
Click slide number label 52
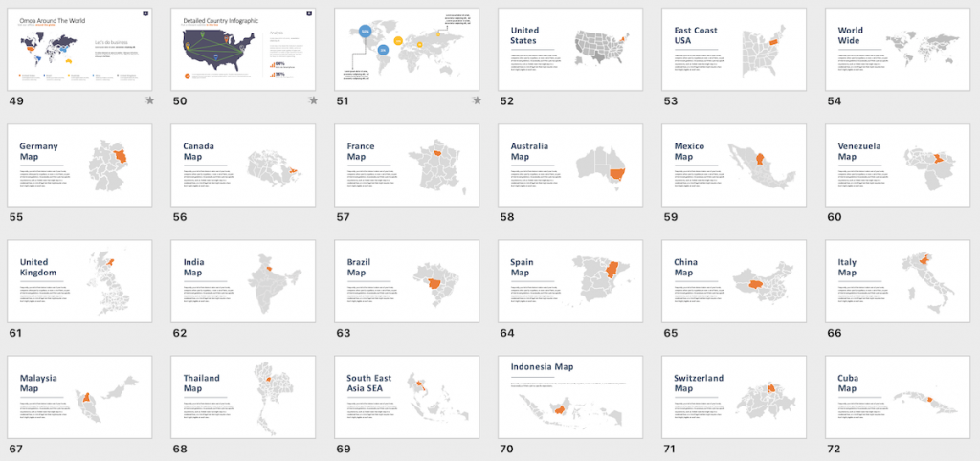tap(506, 101)
